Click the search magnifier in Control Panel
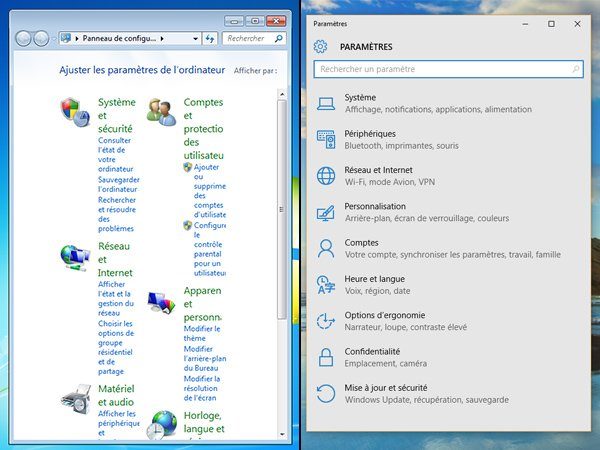The image size is (600, 450). point(279,38)
